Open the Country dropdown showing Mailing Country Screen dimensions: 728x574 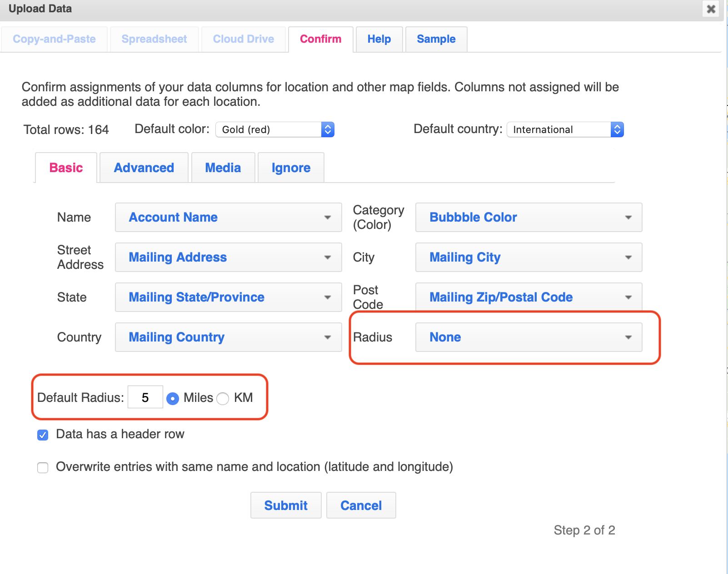228,337
